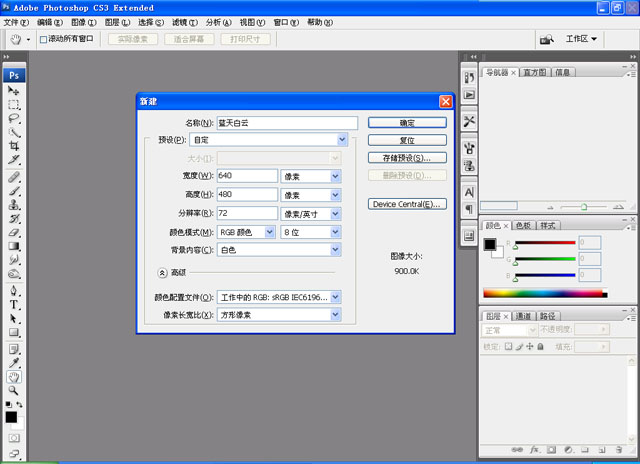Open the Go to Bridge icon

[547, 39]
